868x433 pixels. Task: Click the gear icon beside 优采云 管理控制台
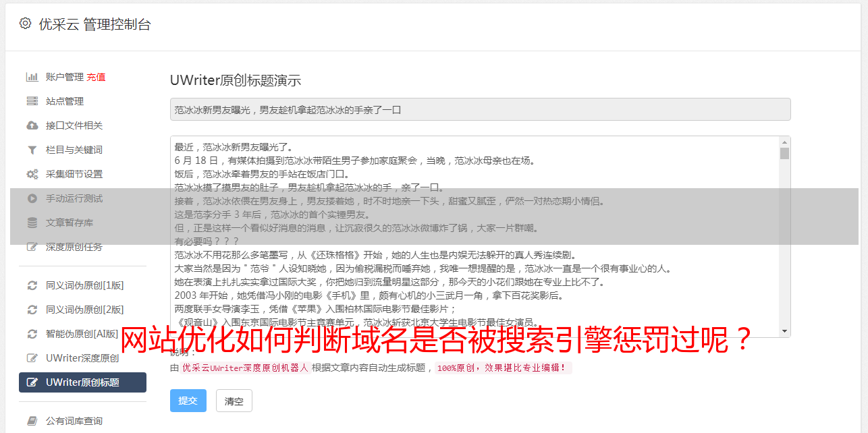pos(25,24)
